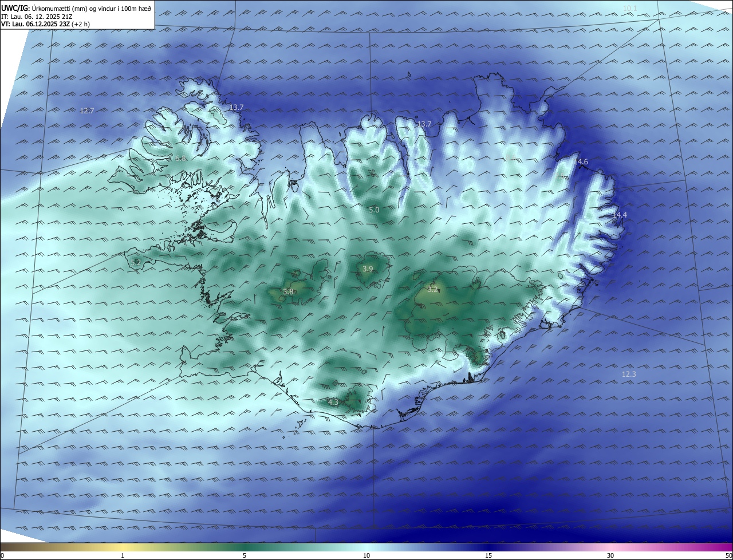Click the 12.7 value label over the sea
733x560 pixels.
coord(87,111)
